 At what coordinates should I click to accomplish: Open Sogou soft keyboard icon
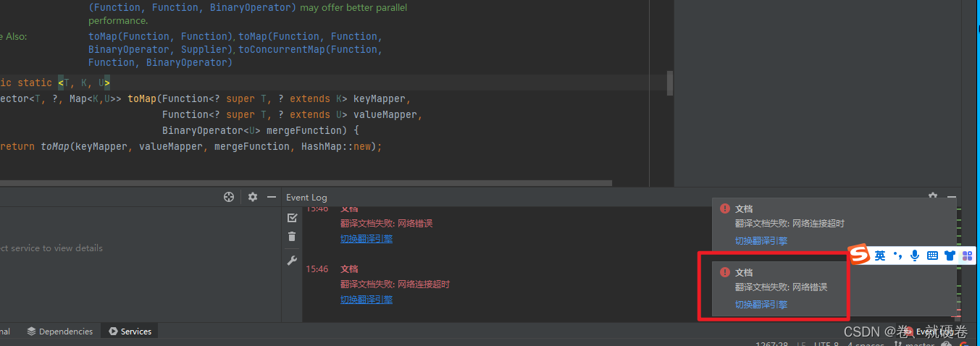pos(932,256)
